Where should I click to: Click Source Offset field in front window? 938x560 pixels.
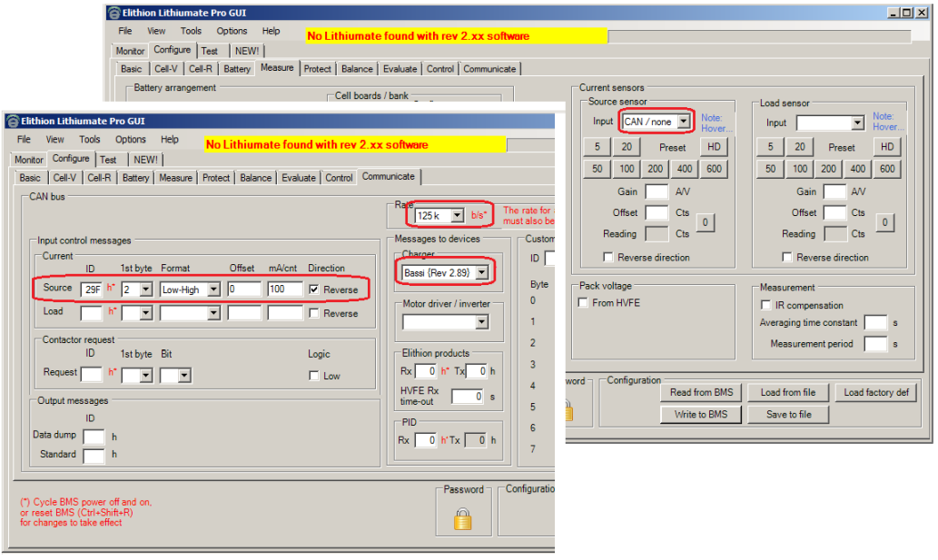coord(244,290)
